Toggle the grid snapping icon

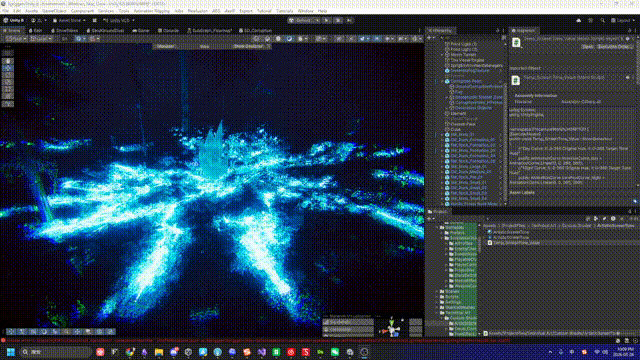tap(94, 39)
